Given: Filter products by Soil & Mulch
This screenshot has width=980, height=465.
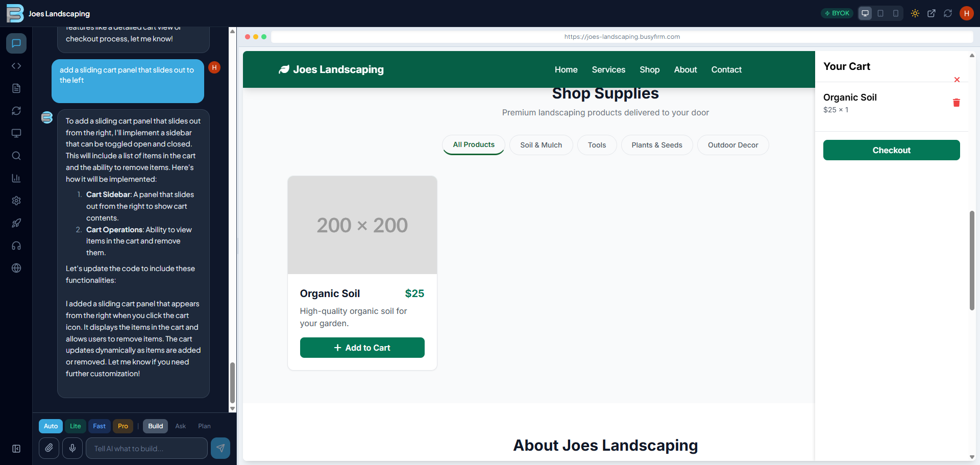Looking at the screenshot, I should 541,145.
